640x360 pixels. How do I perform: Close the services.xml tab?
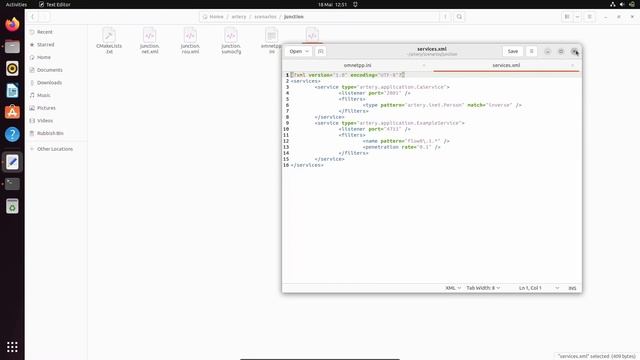572,65
